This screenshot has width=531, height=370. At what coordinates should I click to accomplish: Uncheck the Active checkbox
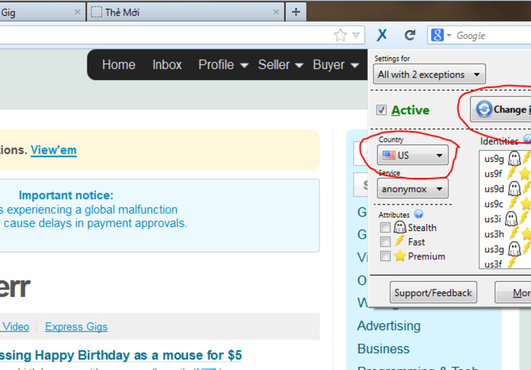pos(381,110)
